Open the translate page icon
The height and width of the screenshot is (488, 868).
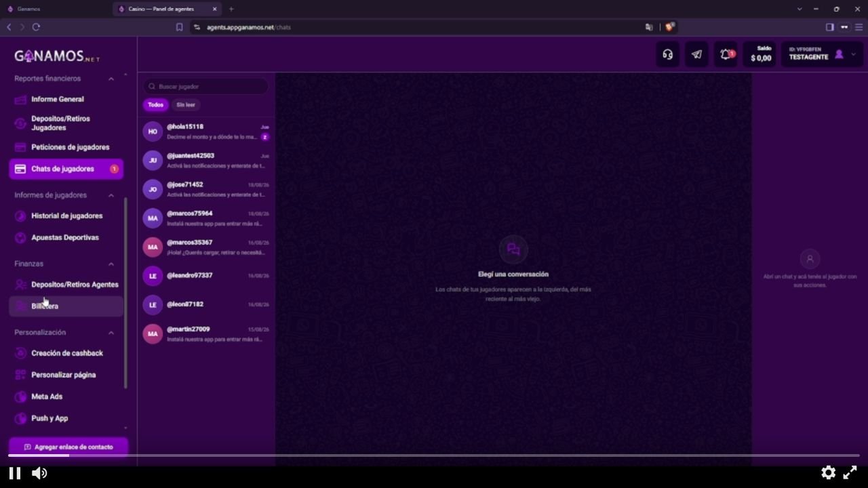tap(649, 27)
